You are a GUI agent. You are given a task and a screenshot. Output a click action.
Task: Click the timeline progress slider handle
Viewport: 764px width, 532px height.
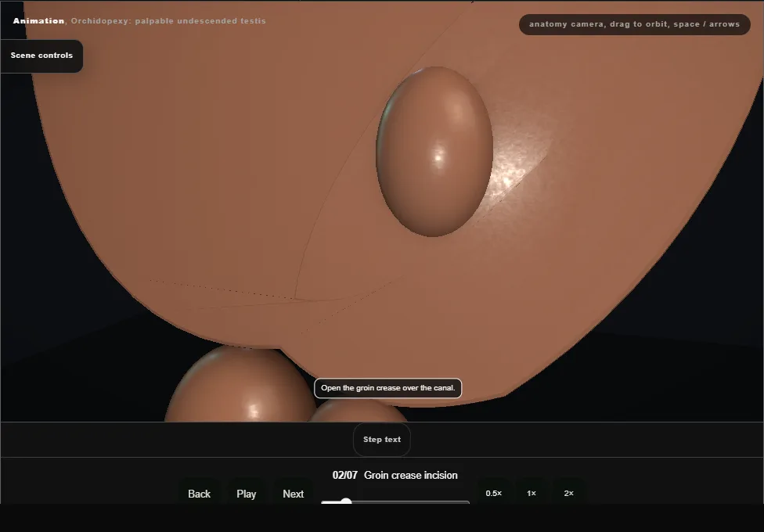(346, 501)
